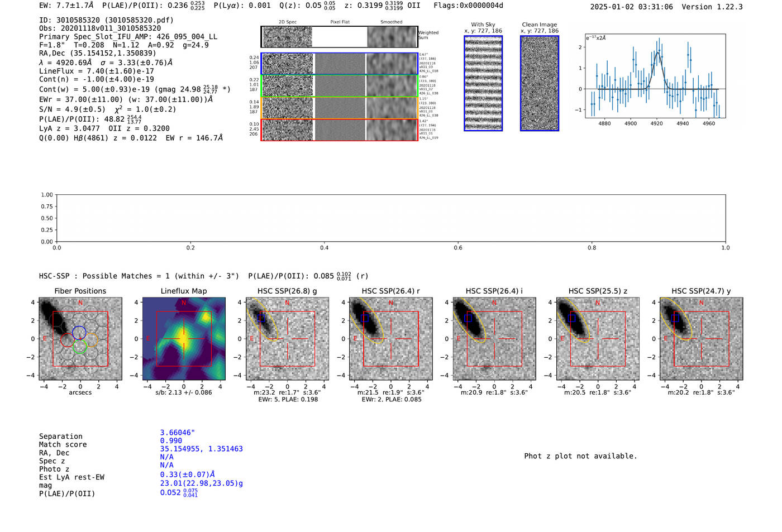Image resolution: width=782 pixels, height=532 pixels.
Task: Select the blue-bordered 2D fiber spectrum row
Action: 340,64
